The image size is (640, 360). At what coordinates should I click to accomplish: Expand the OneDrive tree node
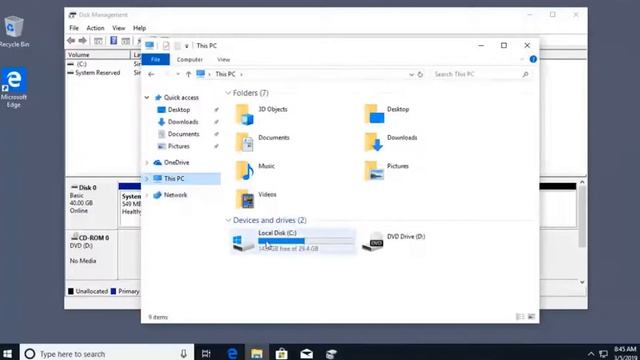click(x=147, y=162)
